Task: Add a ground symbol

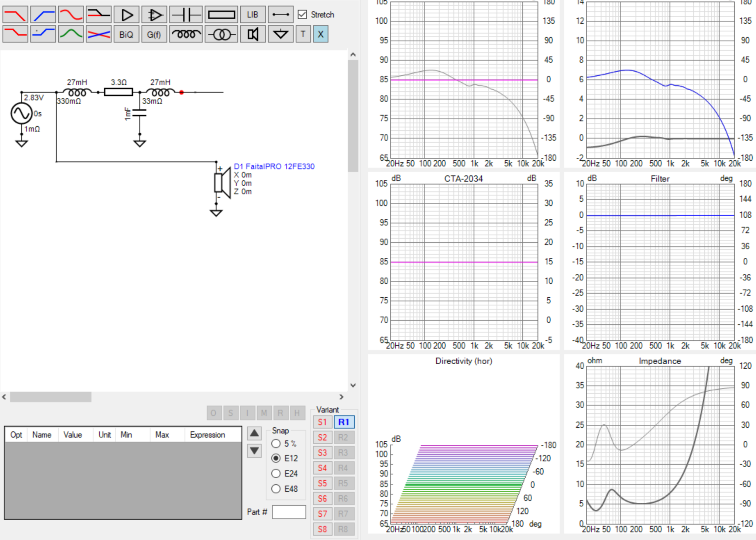Action: pos(281,34)
